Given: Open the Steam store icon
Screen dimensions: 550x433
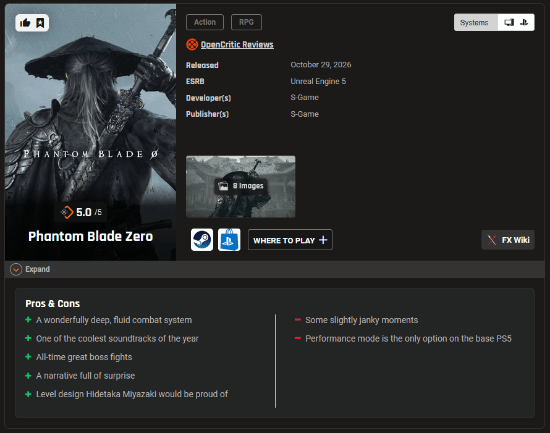Looking at the screenshot, I should click(x=202, y=240).
